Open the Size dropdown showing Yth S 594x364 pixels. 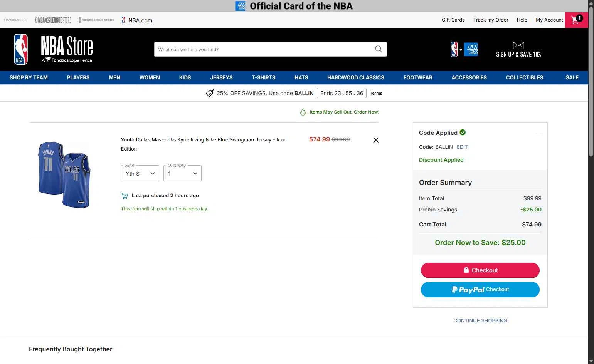point(140,173)
